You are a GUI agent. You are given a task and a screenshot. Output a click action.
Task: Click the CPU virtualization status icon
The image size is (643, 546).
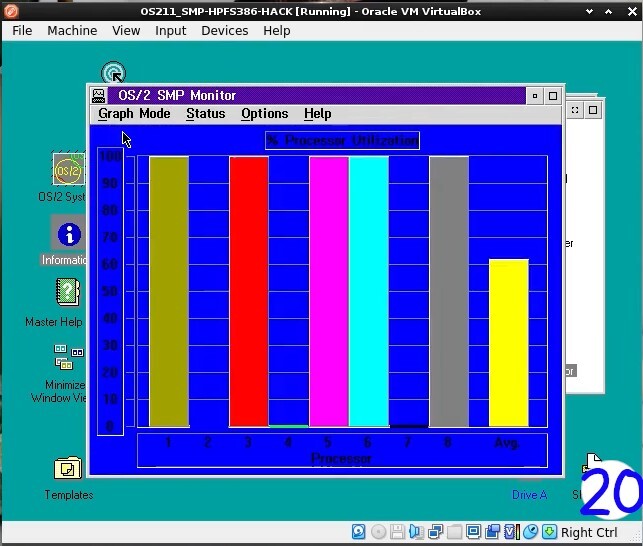coord(512,532)
